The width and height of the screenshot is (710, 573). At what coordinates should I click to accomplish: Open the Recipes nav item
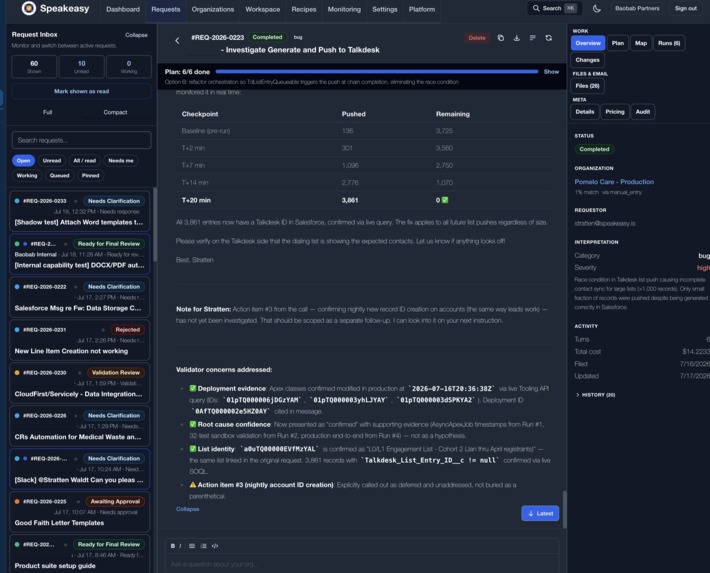point(304,9)
